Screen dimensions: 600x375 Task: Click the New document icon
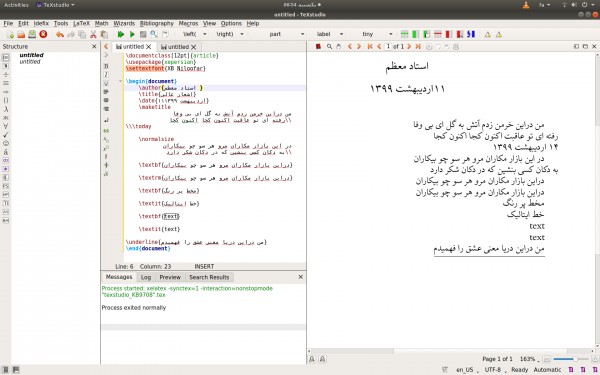(10, 34)
